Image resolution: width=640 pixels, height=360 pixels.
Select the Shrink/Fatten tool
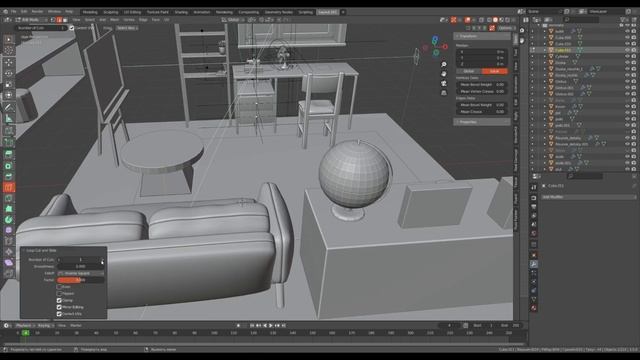coord(9,251)
